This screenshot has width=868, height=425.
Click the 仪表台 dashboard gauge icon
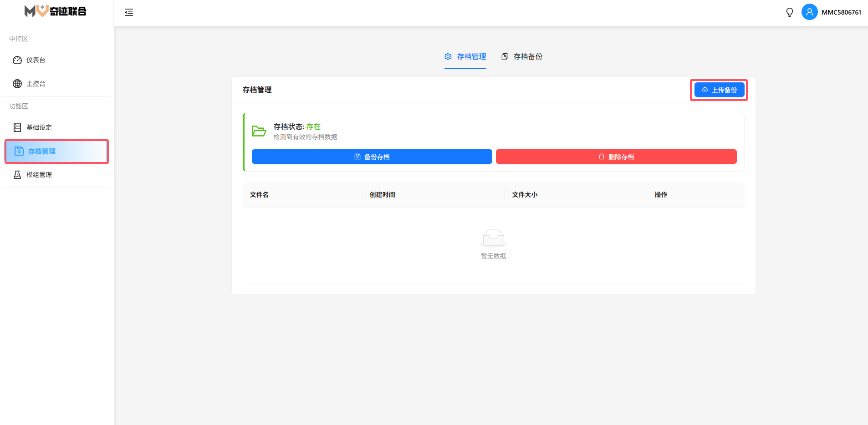click(x=17, y=60)
